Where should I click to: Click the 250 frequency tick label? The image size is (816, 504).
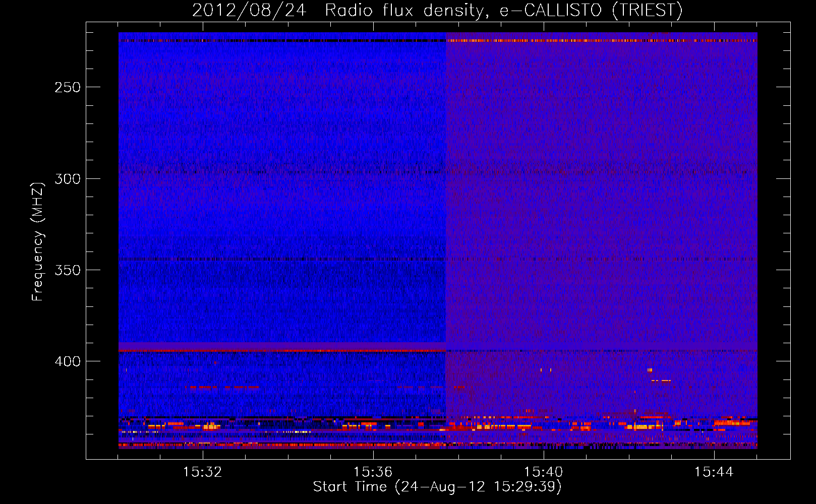pyautogui.click(x=68, y=87)
